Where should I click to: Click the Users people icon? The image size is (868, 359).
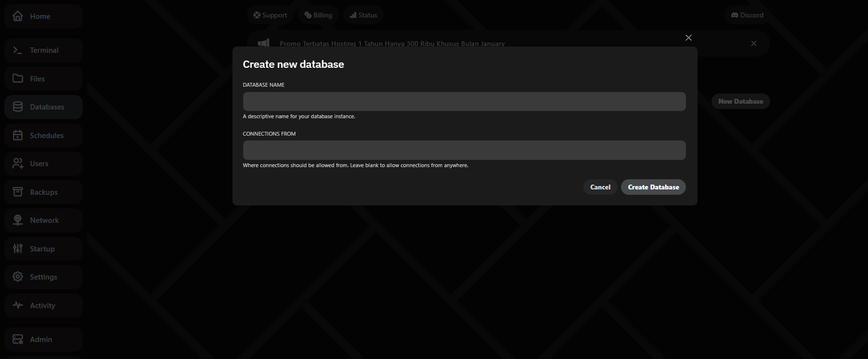[x=18, y=163]
